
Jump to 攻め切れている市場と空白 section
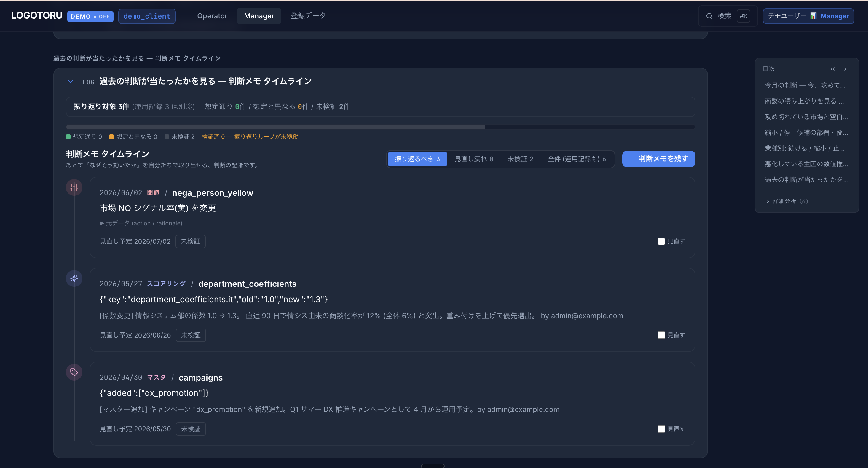(806, 117)
